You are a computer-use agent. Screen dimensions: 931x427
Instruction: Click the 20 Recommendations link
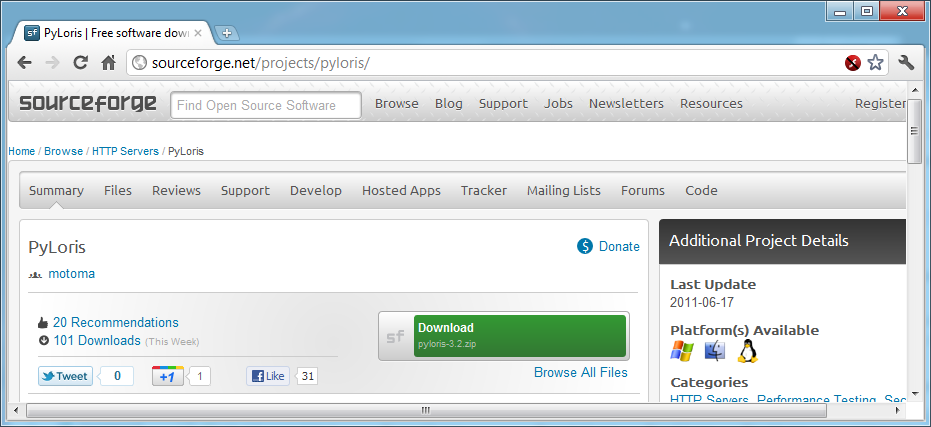pos(116,322)
